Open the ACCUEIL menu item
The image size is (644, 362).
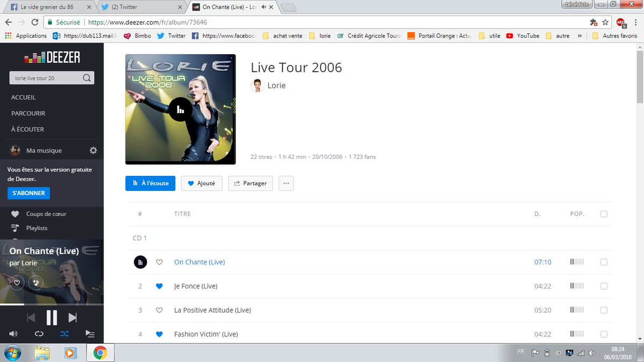[x=24, y=98]
